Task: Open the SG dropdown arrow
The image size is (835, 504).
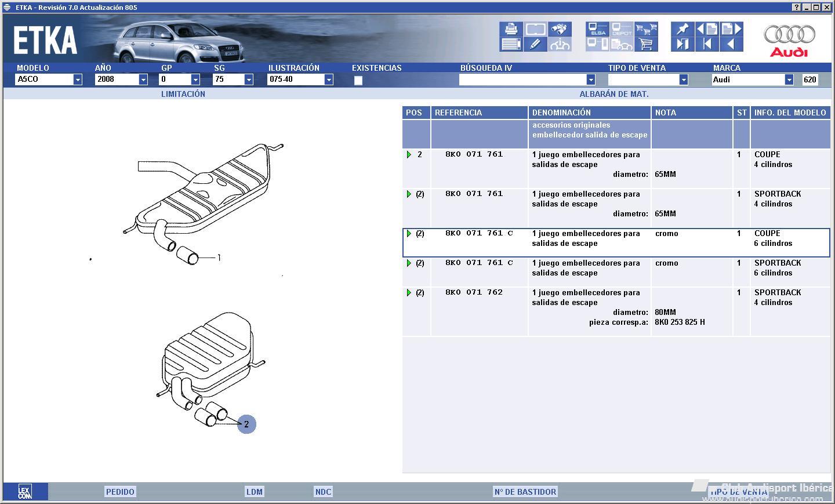Action: 249,80
